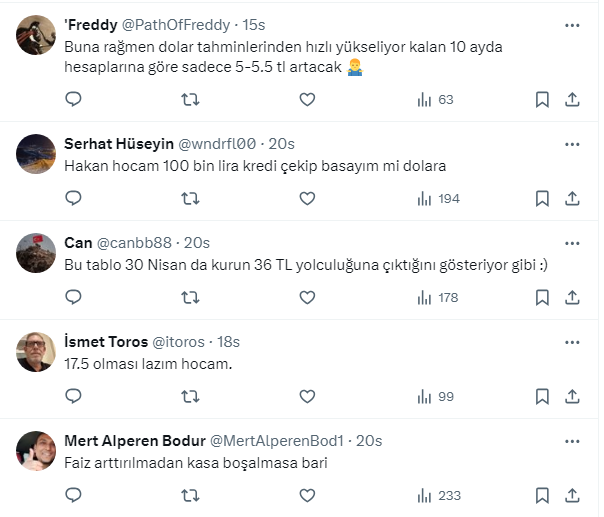604x517 pixels.
Task: Like Serhat Hüseyin's tweet
Action: click(307, 198)
